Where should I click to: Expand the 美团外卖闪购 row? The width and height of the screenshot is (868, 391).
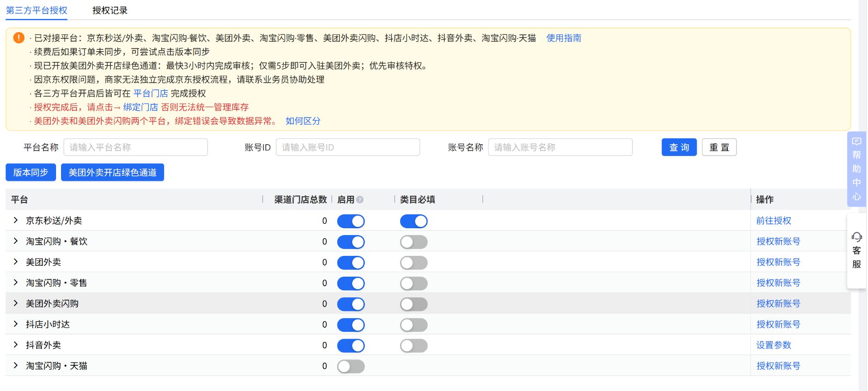tap(16, 303)
